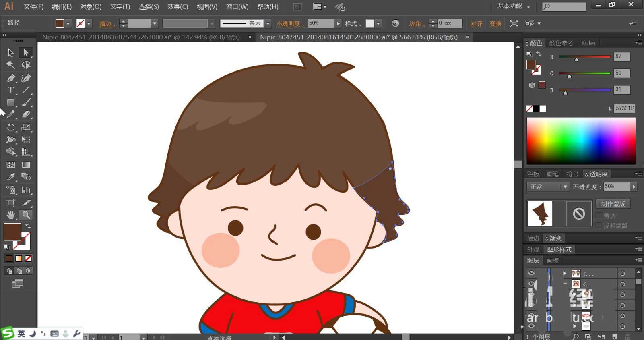Click target circle of topmost layer row
644x340 pixels.
point(623,274)
